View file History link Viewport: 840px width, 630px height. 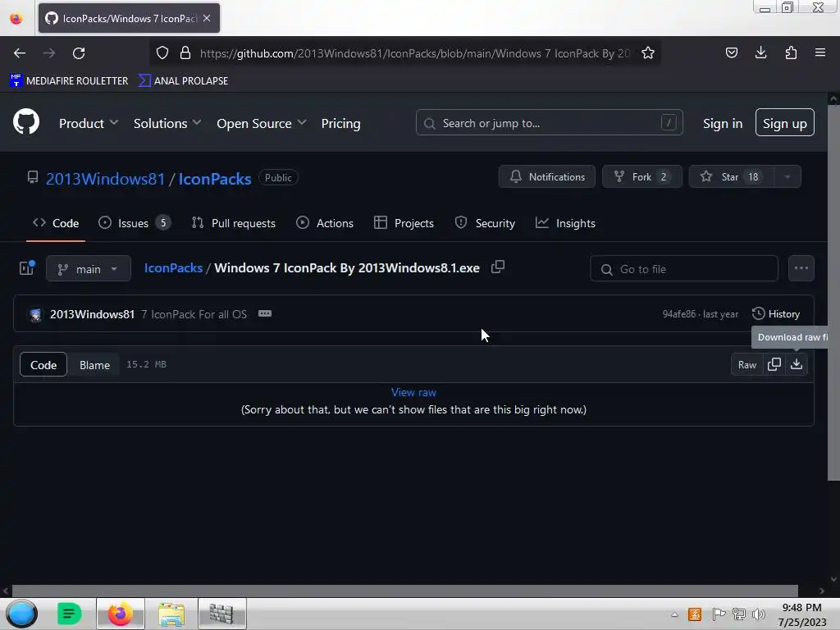776,314
